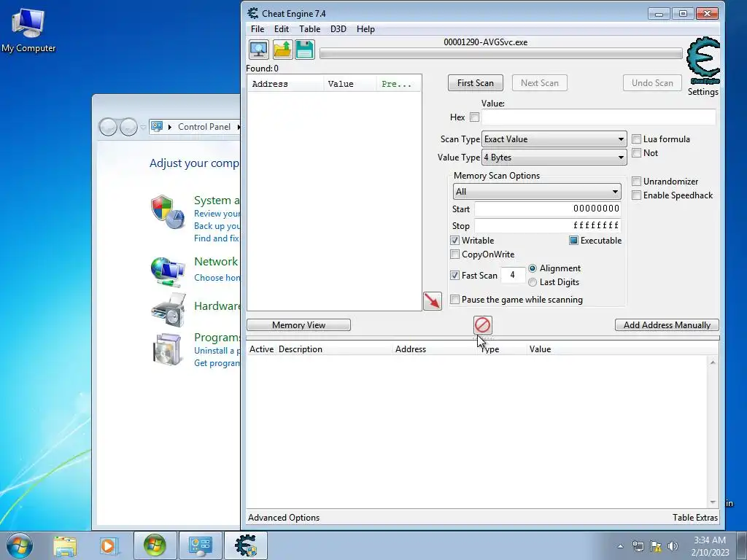
Task: Select the Alignment radio button
Action: [x=533, y=268]
